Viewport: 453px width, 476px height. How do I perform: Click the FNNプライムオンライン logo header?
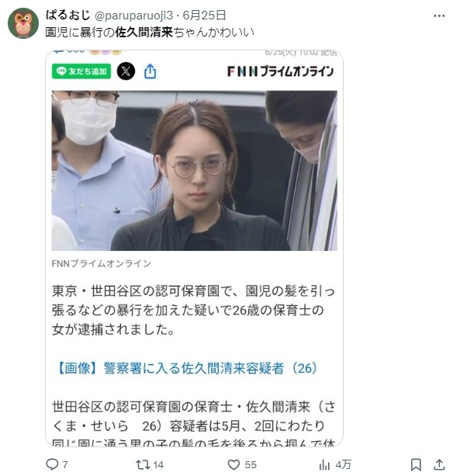tap(281, 71)
